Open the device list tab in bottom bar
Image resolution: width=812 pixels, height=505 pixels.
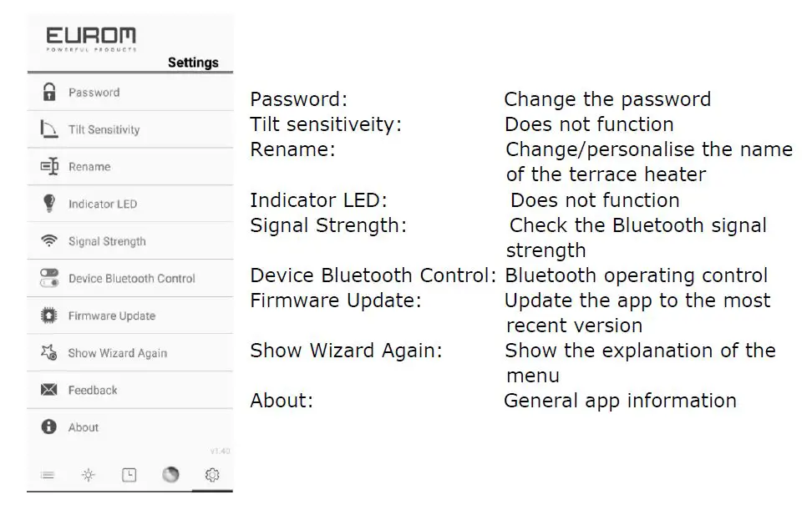[x=48, y=475]
